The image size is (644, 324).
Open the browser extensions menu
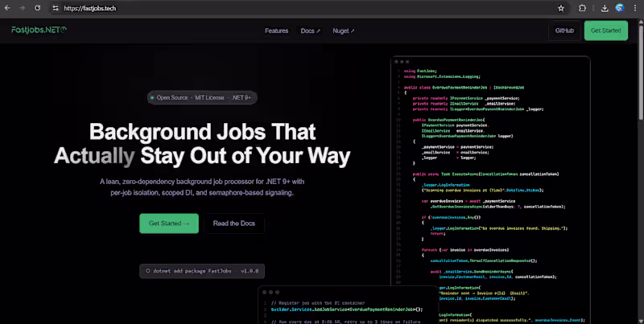[x=582, y=8]
